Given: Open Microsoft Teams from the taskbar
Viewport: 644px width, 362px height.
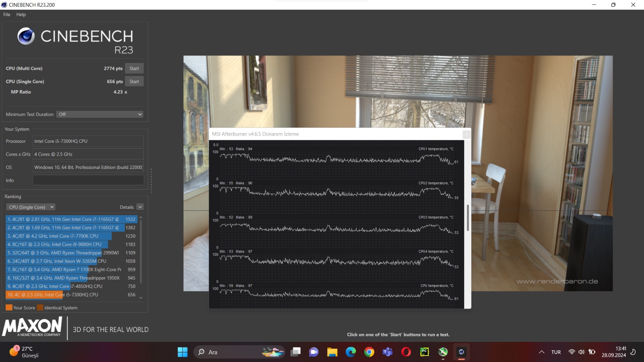Looking at the screenshot, I should click(x=388, y=352).
